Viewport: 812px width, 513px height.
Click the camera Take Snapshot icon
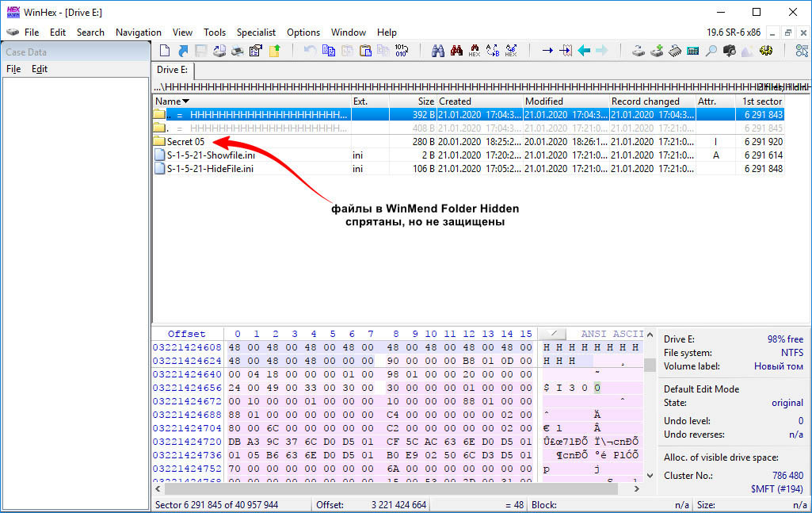(x=730, y=50)
